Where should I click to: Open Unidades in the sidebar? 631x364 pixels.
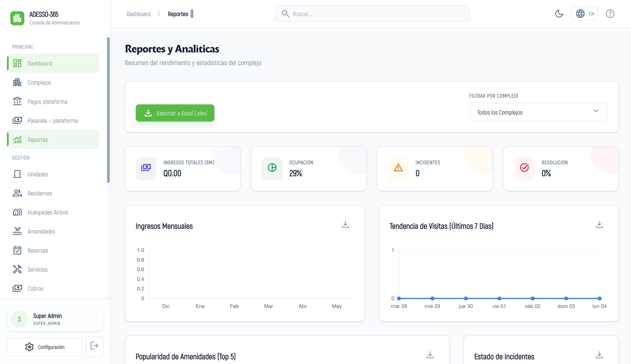53,174
